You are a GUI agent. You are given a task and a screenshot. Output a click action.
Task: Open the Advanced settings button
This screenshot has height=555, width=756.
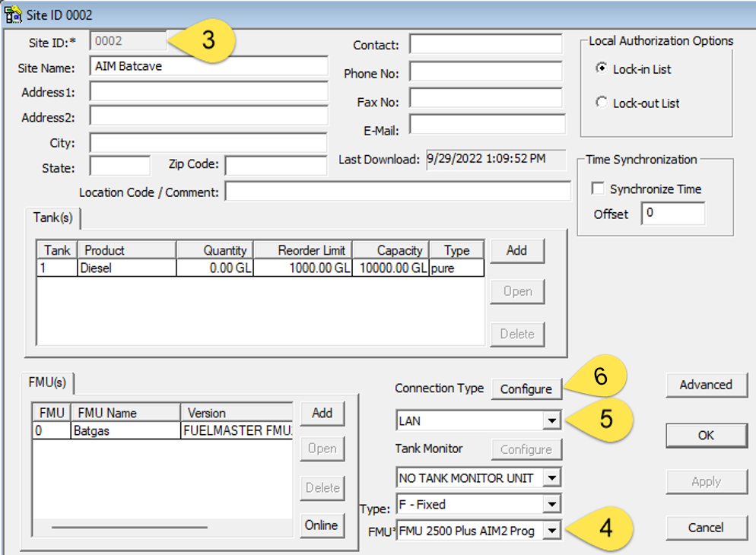point(707,385)
